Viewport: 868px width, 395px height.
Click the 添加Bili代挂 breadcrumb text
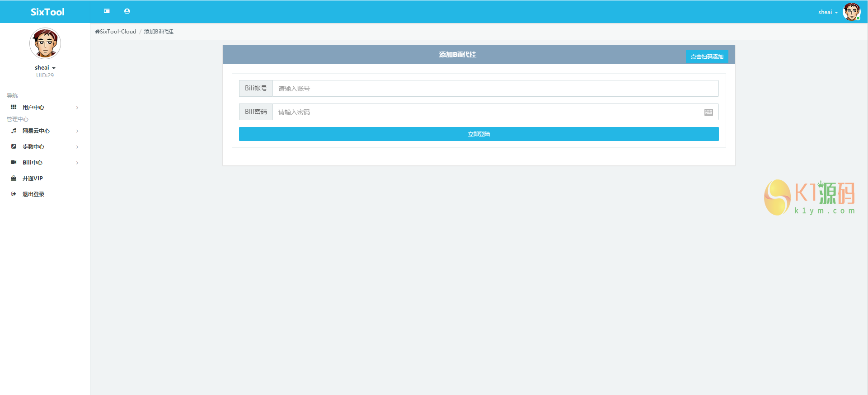click(159, 32)
